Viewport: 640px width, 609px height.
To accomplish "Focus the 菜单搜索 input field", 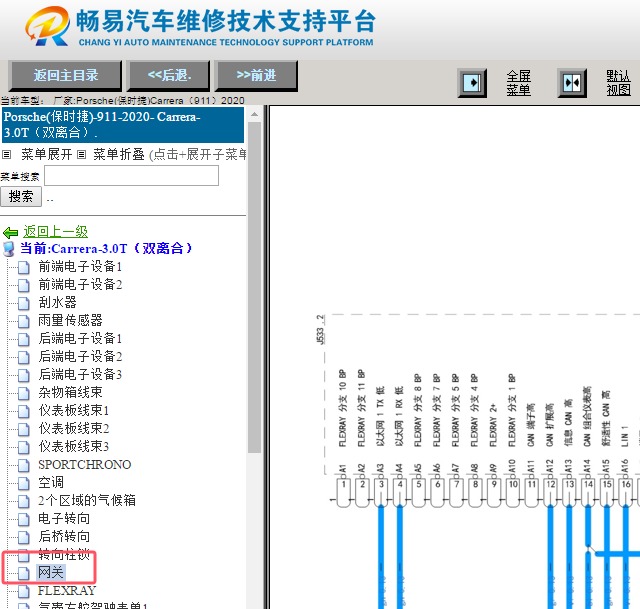I will pos(131,176).
